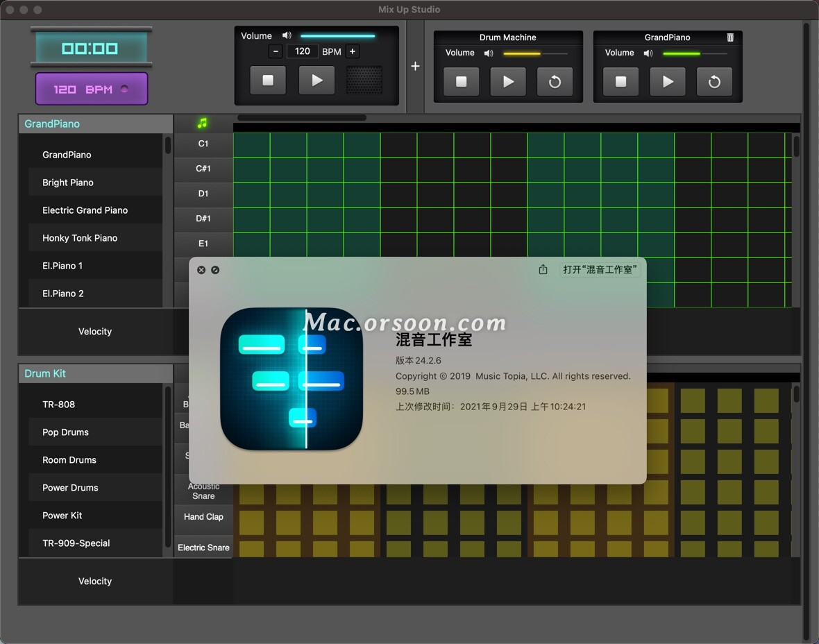Click the drum kit Velocity button
819x644 pixels.
point(95,581)
